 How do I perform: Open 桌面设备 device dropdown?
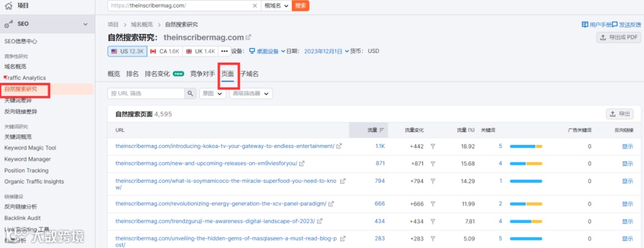[268, 51]
